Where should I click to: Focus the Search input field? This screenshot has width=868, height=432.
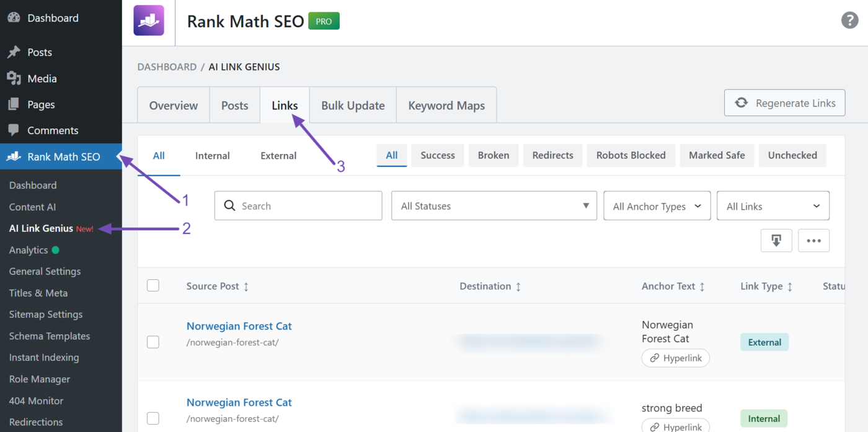[298, 205]
